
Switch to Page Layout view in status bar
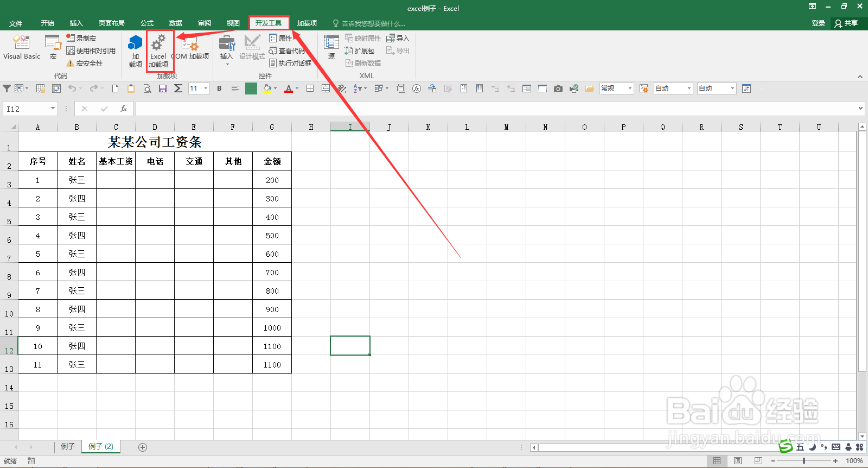(738, 461)
